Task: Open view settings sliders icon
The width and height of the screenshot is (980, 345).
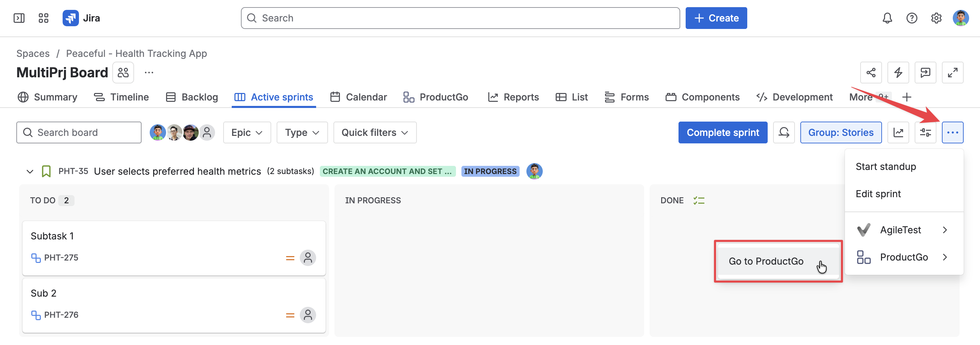Action: point(925,132)
